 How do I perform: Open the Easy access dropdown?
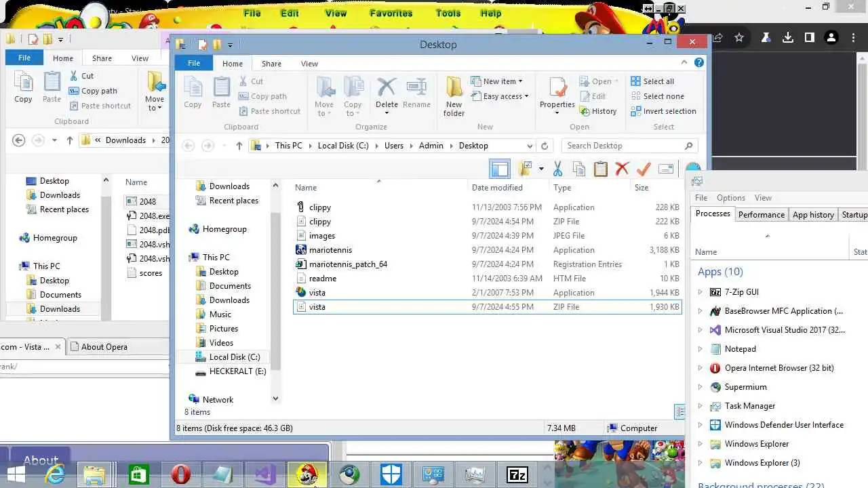(500, 96)
